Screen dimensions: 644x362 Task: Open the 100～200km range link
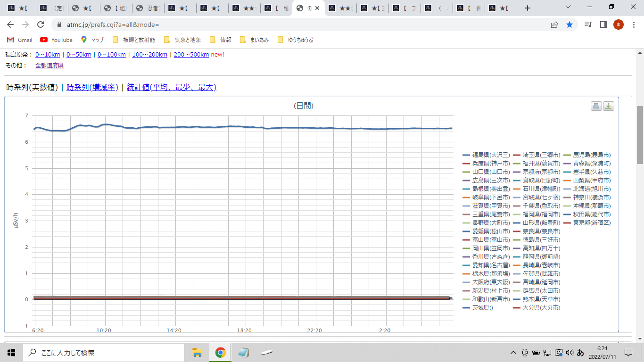point(149,55)
